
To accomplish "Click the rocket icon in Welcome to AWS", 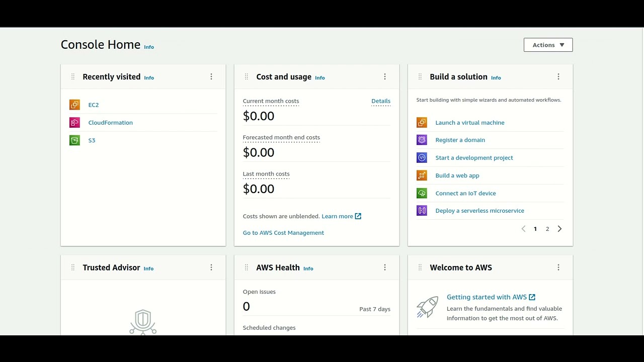I will point(427,307).
